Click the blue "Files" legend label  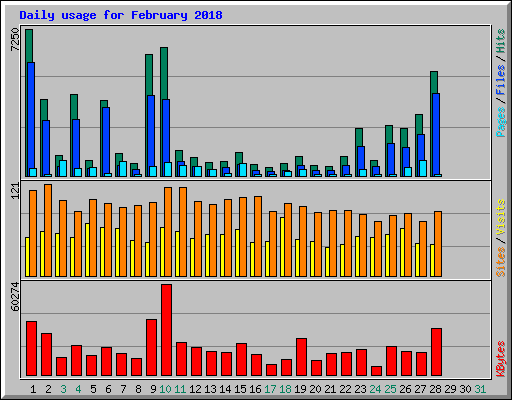click(500, 79)
